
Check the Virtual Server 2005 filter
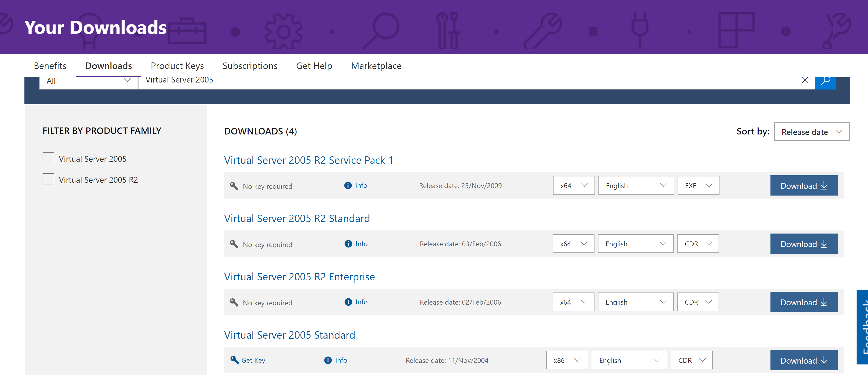pyautogui.click(x=48, y=158)
